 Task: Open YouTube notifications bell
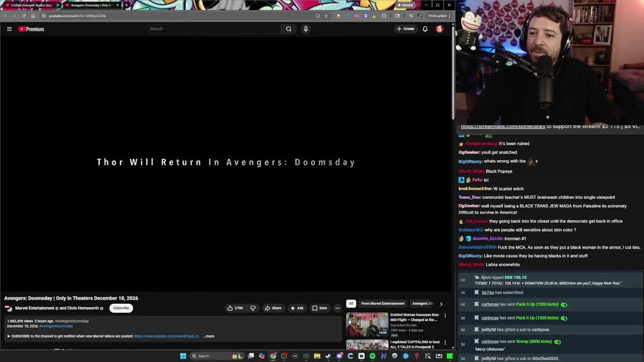pyautogui.click(x=425, y=29)
